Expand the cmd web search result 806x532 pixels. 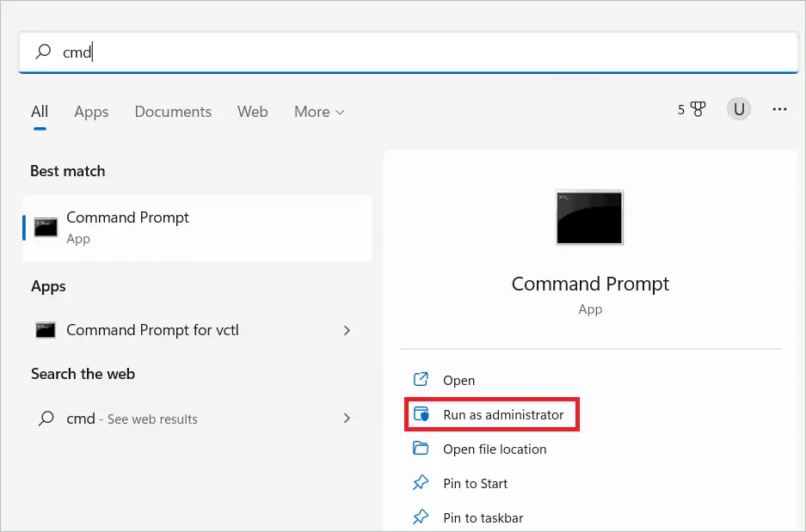(347, 419)
